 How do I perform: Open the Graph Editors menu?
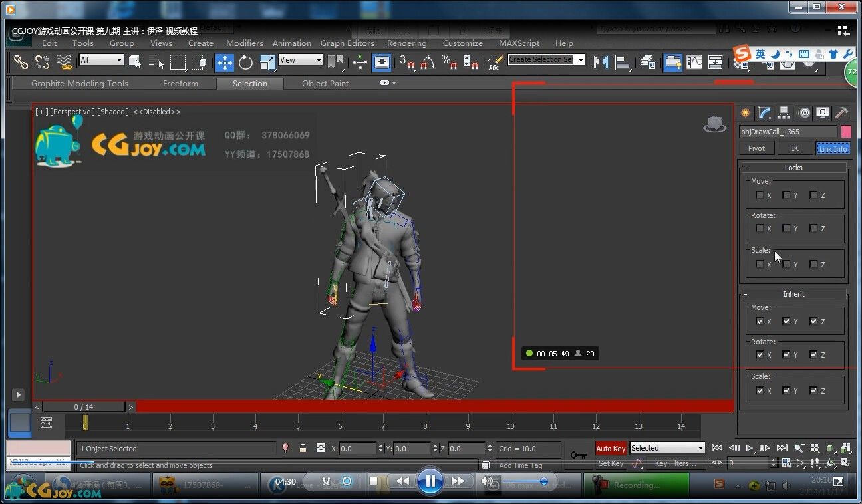click(x=347, y=43)
